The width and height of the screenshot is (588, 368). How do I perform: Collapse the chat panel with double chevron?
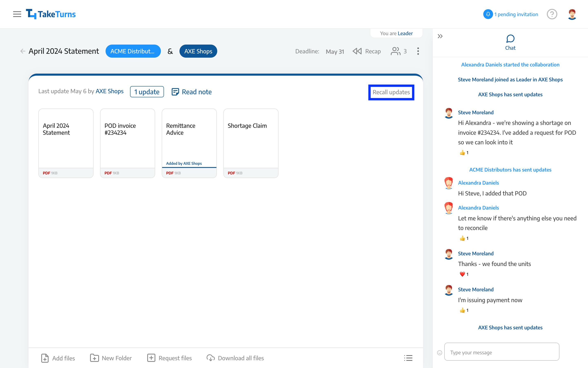(x=440, y=36)
